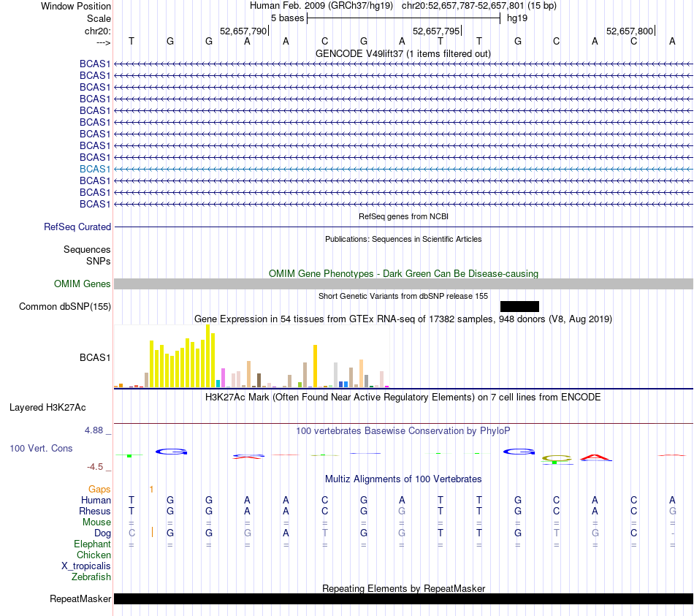Click the X_tropicalis alignment row label

[x=86, y=566]
